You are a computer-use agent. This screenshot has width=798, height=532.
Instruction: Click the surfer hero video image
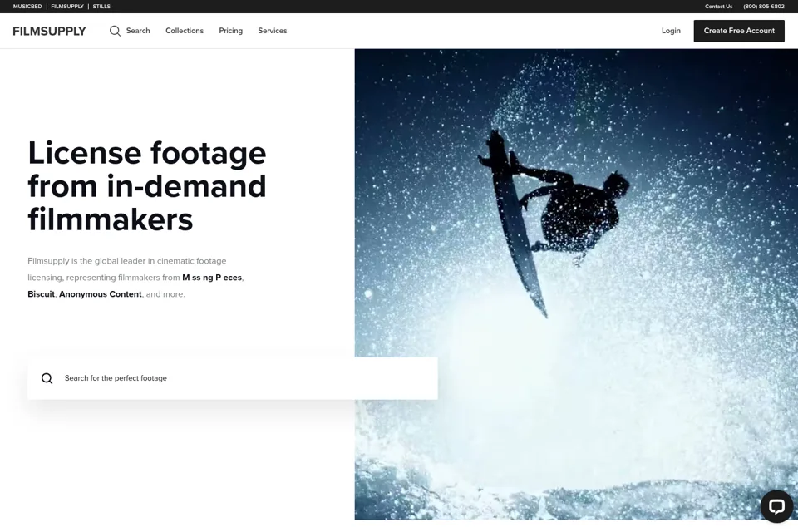(576, 284)
